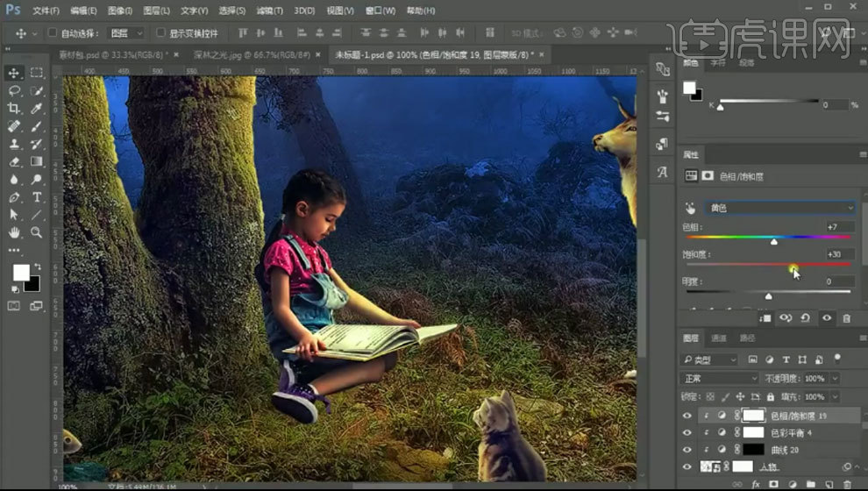Toggle the 自动选择 checkbox

coord(52,32)
